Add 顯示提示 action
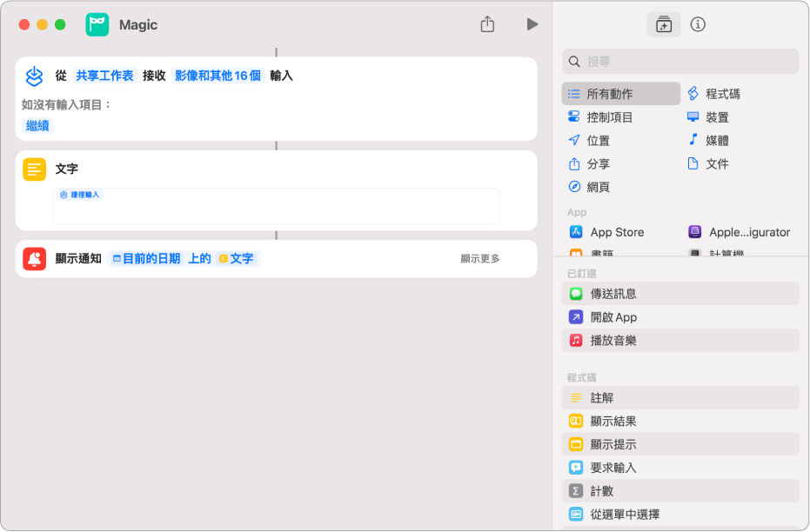The width and height of the screenshot is (810, 532). 680,444
